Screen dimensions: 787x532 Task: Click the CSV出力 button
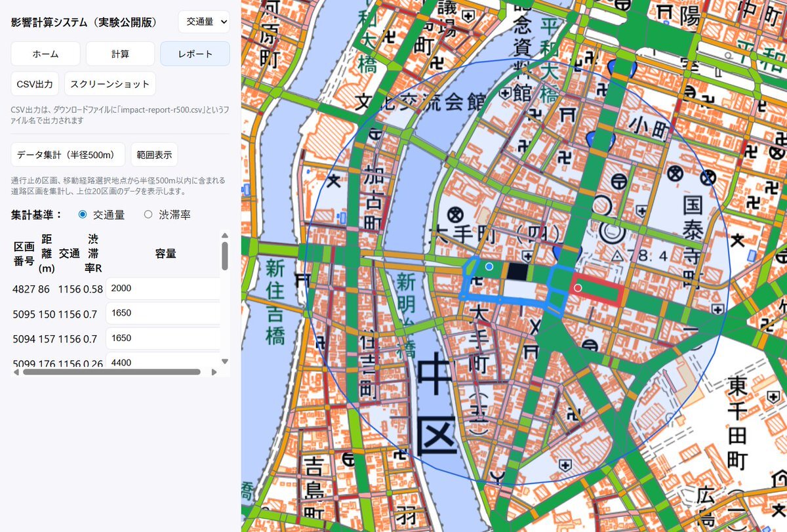(35, 84)
